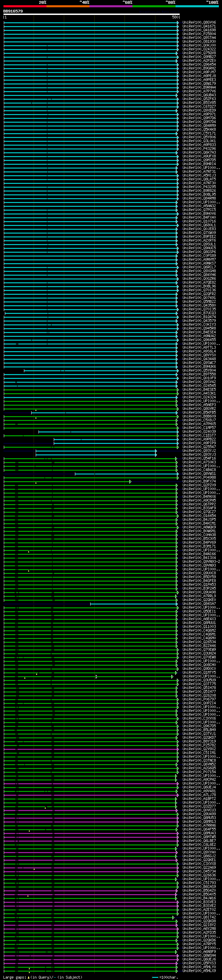Click the purple ~60% identity color bar
Viewport: 222px width, 980px height.
111,6
